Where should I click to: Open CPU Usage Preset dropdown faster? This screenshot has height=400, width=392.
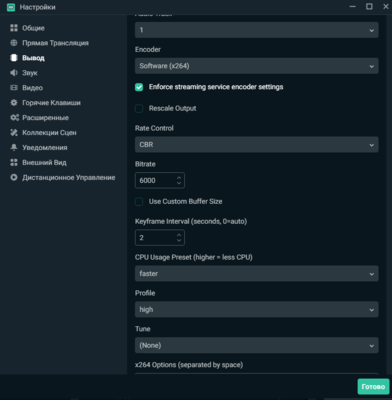point(257,274)
